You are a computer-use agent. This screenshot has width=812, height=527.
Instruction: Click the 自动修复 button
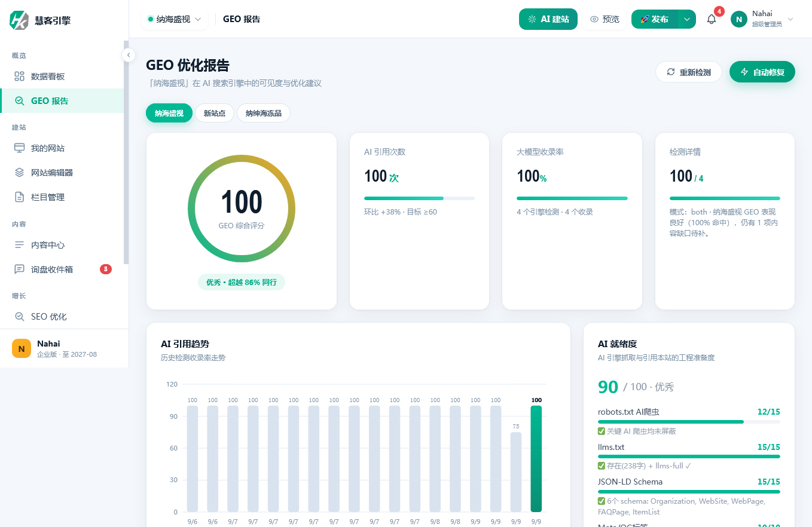tap(762, 72)
